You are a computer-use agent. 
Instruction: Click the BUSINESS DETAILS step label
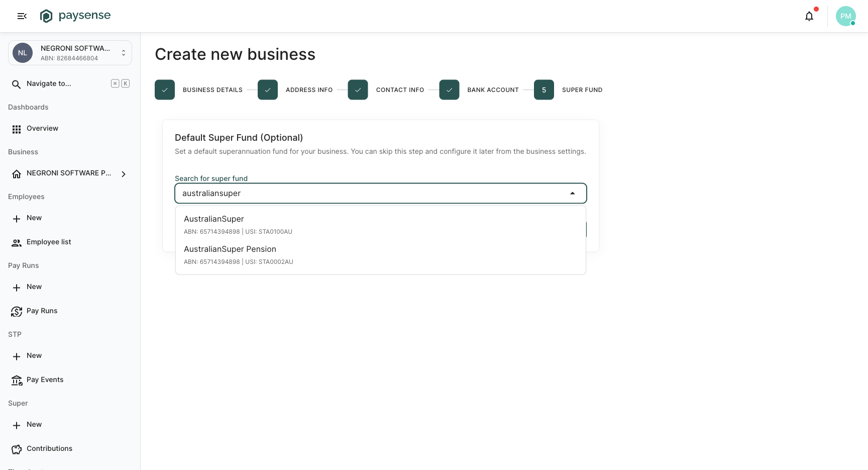[212, 90]
